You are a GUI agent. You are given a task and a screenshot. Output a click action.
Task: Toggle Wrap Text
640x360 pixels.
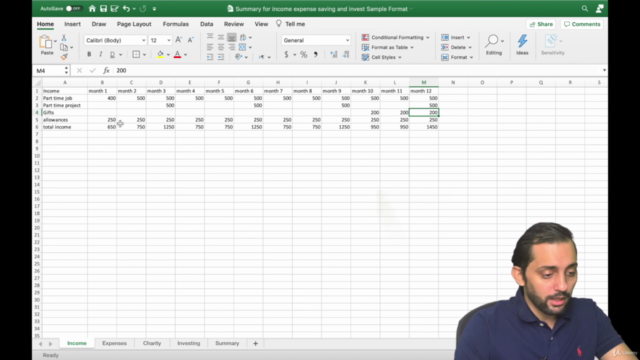(243, 37)
